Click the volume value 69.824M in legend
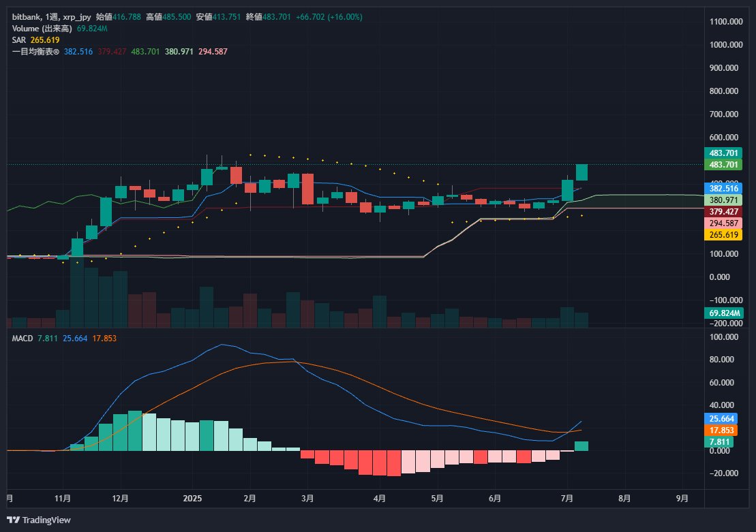The image size is (756, 532). click(x=92, y=29)
